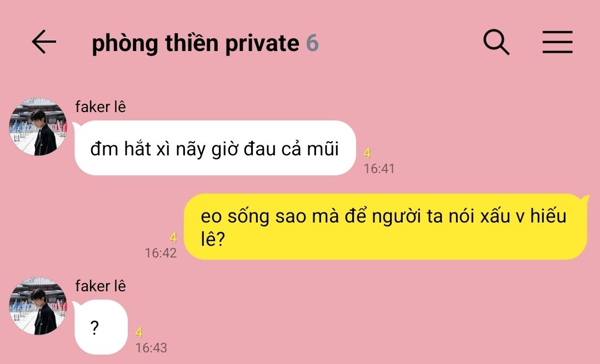The height and width of the screenshot is (364, 600).
Task: Tap the "phòng thiền private" room title
Action: [x=196, y=43]
